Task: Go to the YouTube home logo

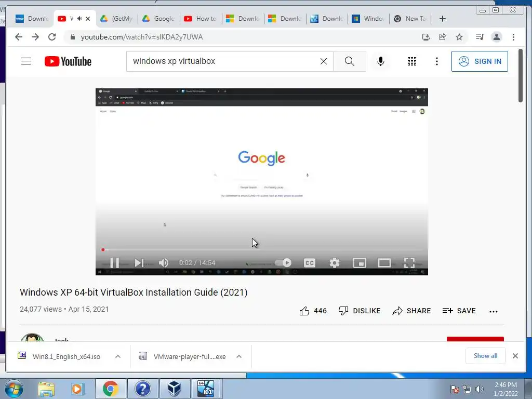Action: point(68,61)
